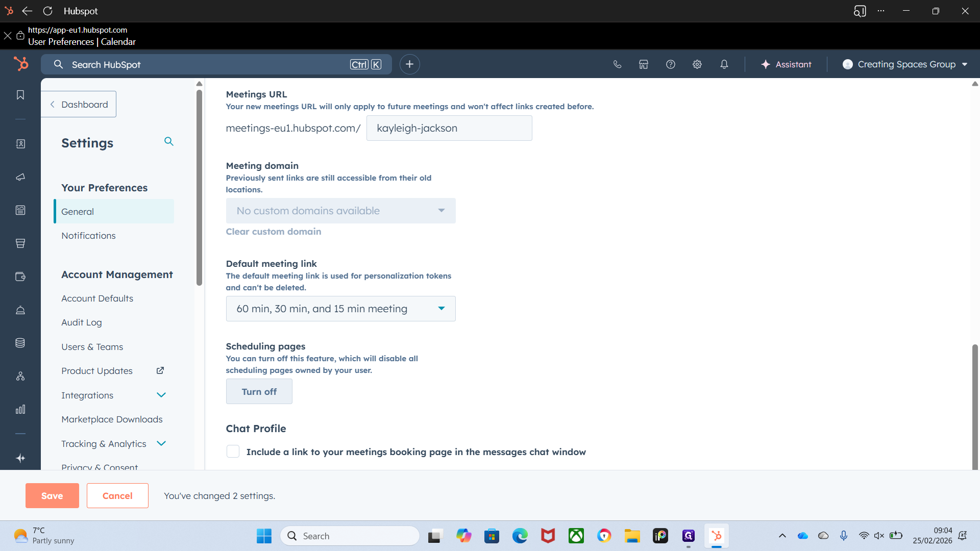980x551 pixels.
Task: Open the Windows Start button
Action: (x=264, y=536)
